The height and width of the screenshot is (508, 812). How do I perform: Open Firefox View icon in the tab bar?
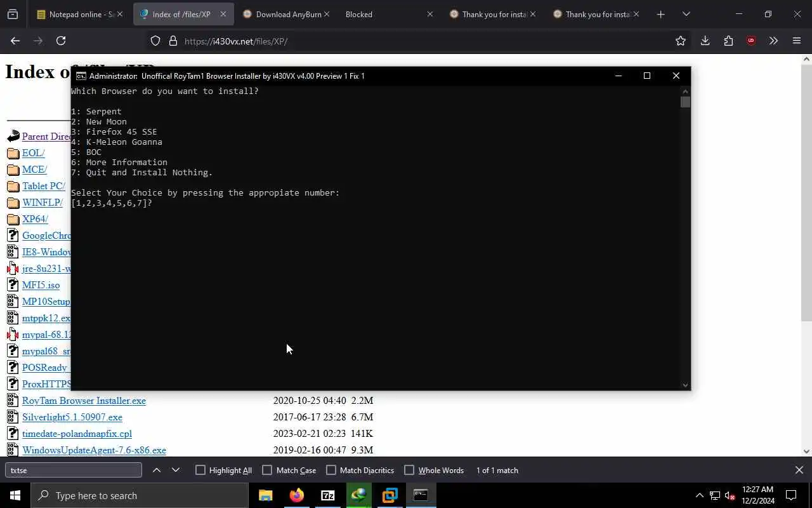point(13,14)
